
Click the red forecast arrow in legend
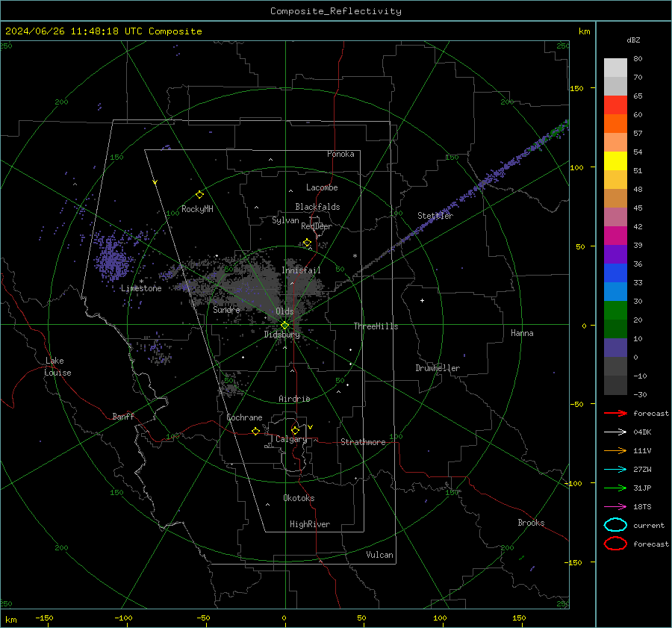click(x=615, y=413)
